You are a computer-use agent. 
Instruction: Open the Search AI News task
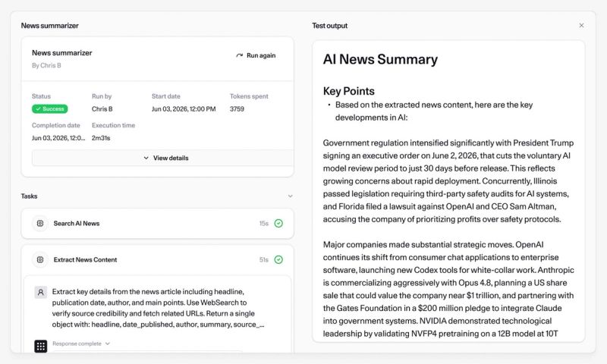coord(157,223)
